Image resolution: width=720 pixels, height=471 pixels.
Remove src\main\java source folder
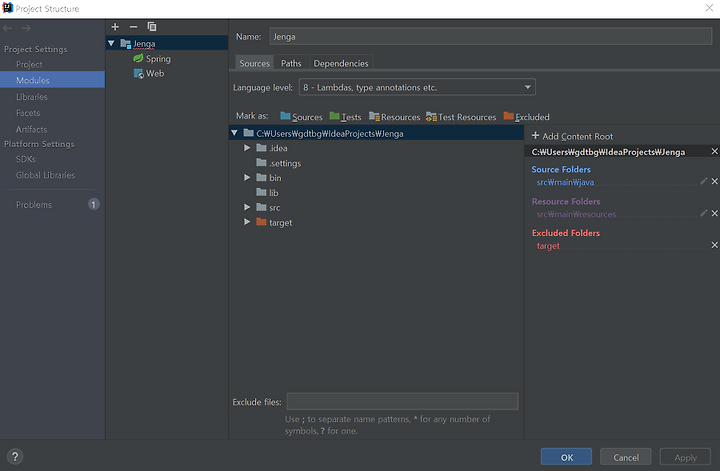pyautogui.click(x=714, y=181)
